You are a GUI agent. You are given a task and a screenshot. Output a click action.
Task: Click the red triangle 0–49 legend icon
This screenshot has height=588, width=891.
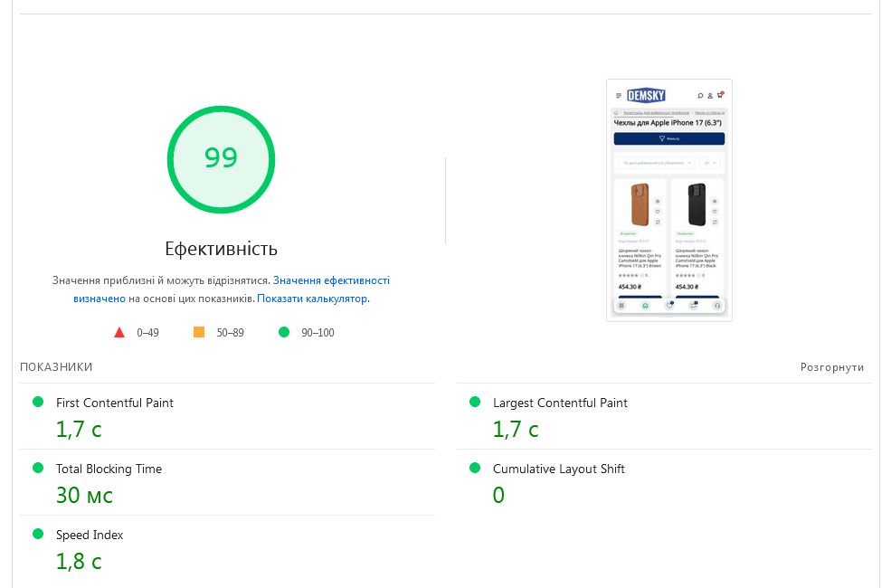click(119, 332)
